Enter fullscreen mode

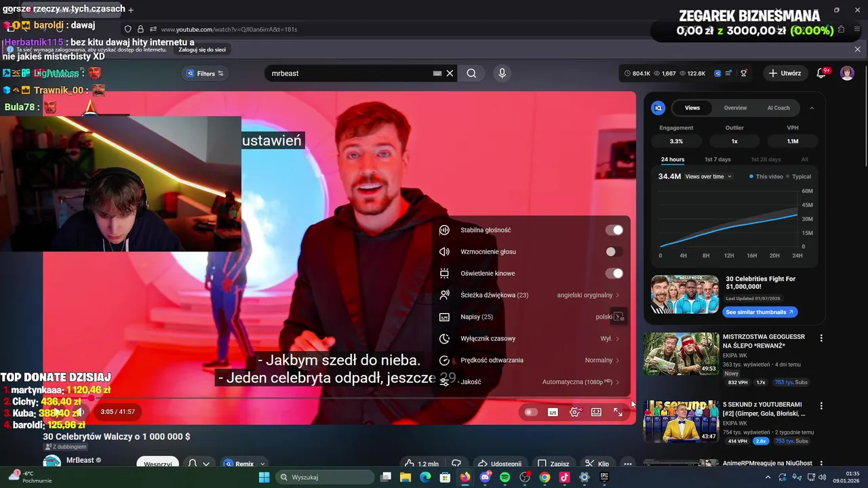[618, 412]
